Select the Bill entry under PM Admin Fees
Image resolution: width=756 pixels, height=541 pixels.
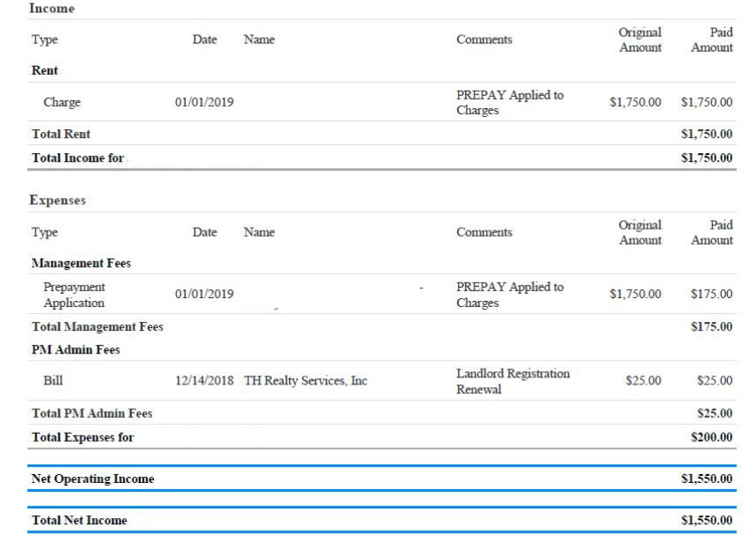pyautogui.click(x=53, y=381)
